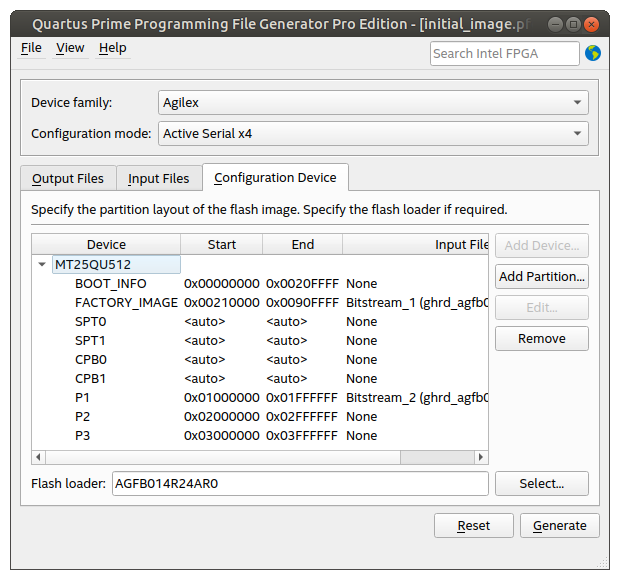620x580 pixels.
Task: Collapse the MT25QU512 device tree
Action: tap(42, 264)
